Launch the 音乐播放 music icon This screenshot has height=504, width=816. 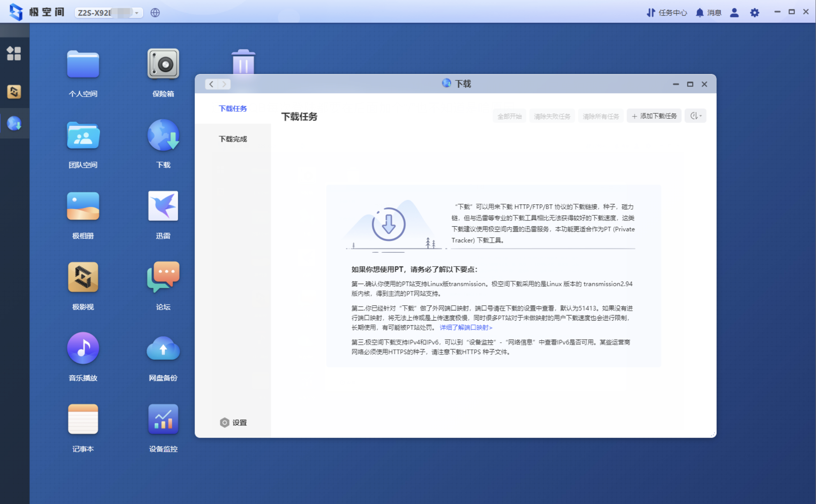[x=83, y=348]
